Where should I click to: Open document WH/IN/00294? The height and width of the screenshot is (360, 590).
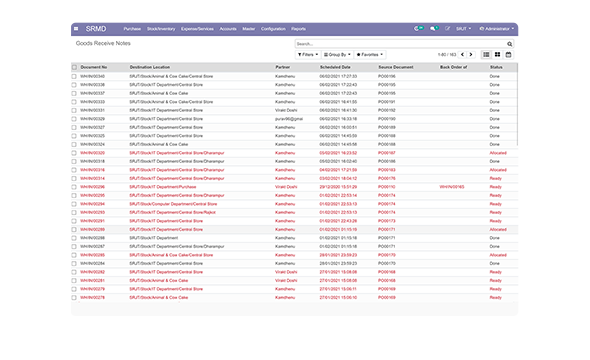pos(93,204)
